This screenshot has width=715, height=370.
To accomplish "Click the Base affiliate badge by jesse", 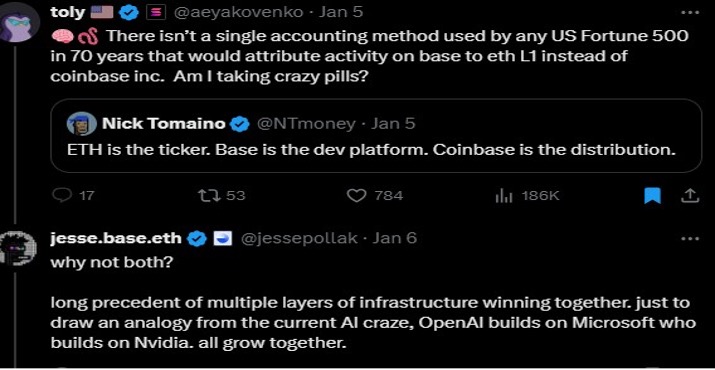I will pyautogui.click(x=223, y=239).
